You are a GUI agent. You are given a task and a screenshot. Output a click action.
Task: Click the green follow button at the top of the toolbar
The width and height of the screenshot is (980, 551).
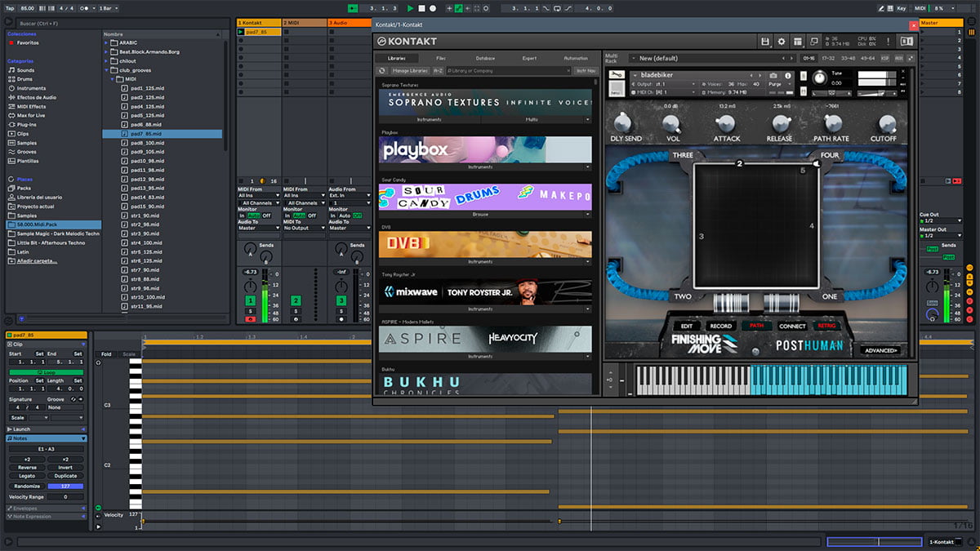[x=352, y=8]
